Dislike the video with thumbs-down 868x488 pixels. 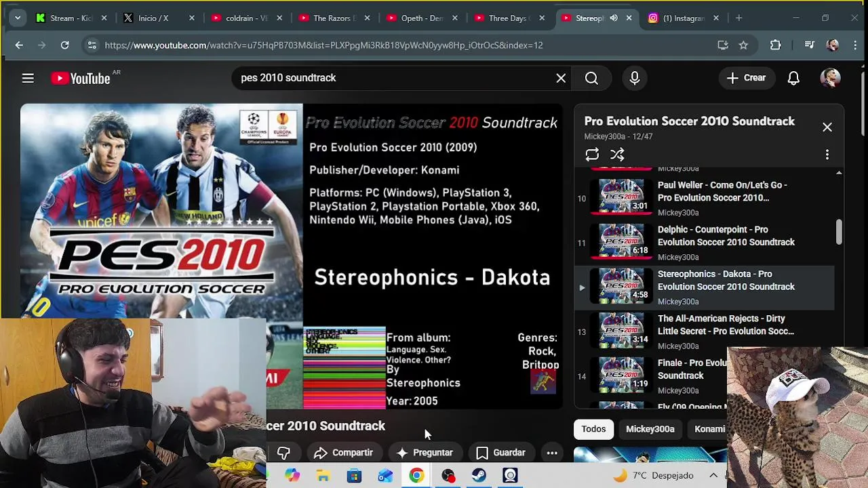point(283,453)
